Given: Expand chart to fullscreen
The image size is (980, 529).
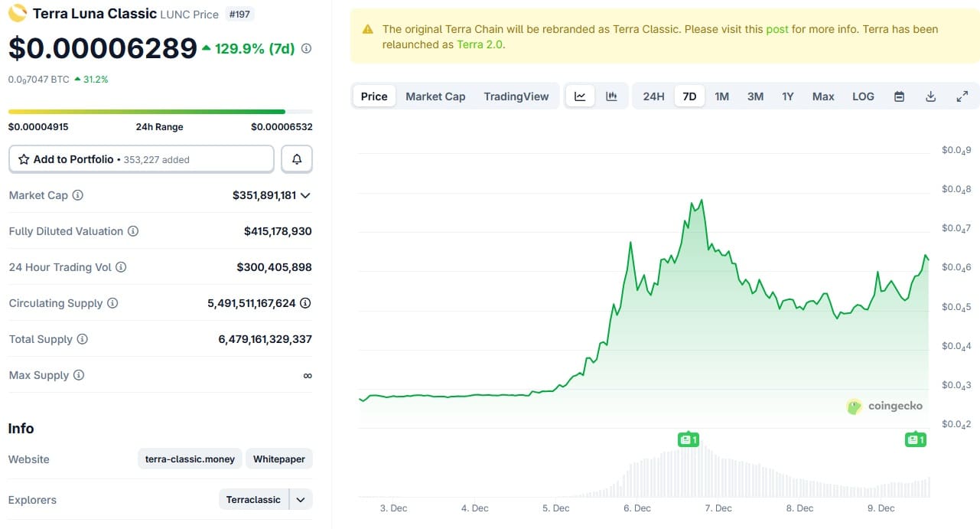Looking at the screenshot, I should click(962, 96).
